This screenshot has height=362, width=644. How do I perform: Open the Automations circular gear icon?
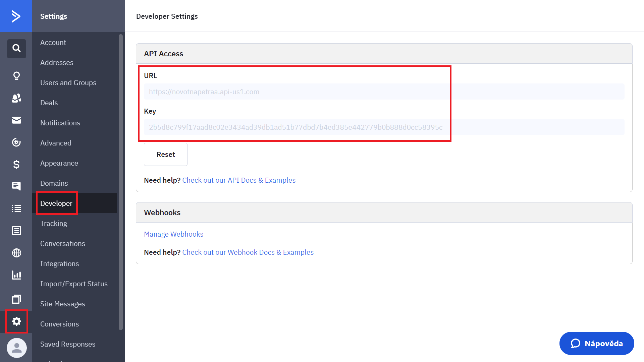16,142
